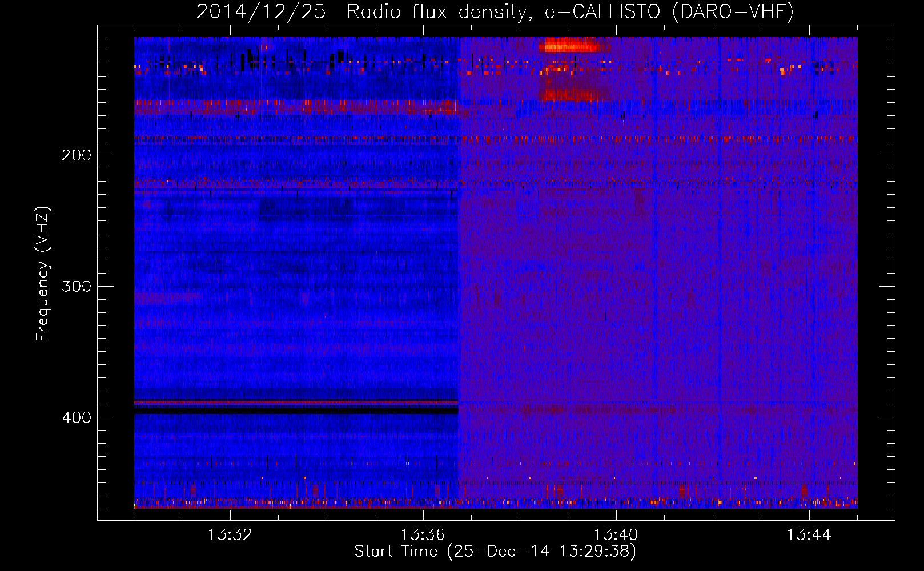Select the y-axis label 'Frequency (MHZ)'
This screenshot has height=571, width=924.
[43, 274]
